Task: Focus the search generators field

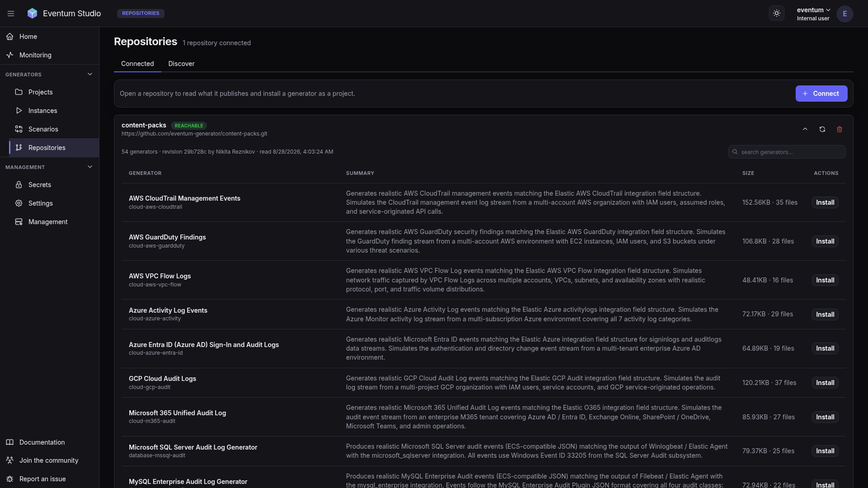Action: click(787, 152)
